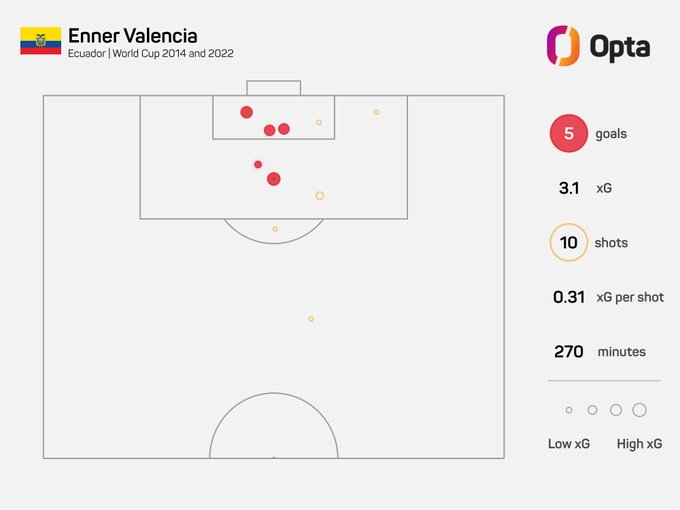
Task: Select the missed shot marker right of the six-yard box
Action: (376, 112)
